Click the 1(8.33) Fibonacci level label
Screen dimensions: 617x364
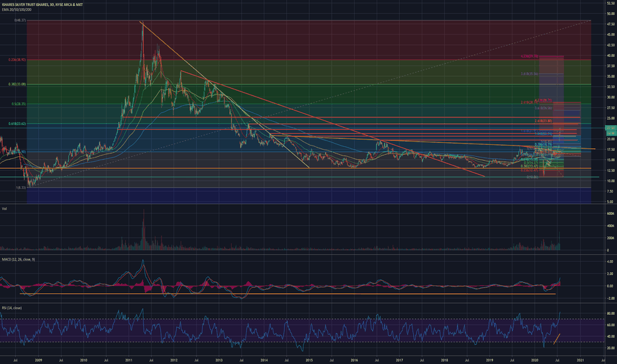pos(21,188)
